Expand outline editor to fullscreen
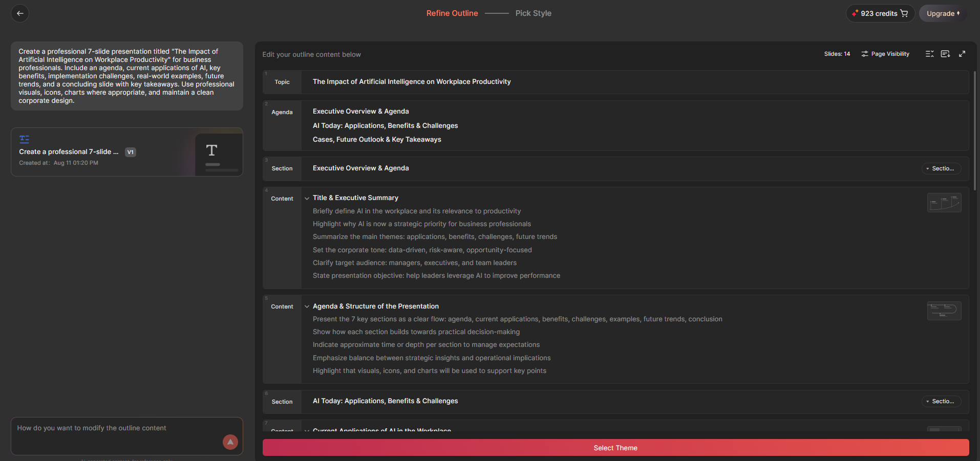The image size is (980, 461). (962, 54)
